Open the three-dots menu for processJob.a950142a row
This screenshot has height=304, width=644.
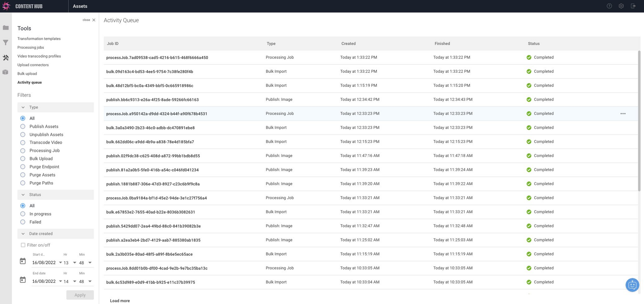tap(623, 114)
